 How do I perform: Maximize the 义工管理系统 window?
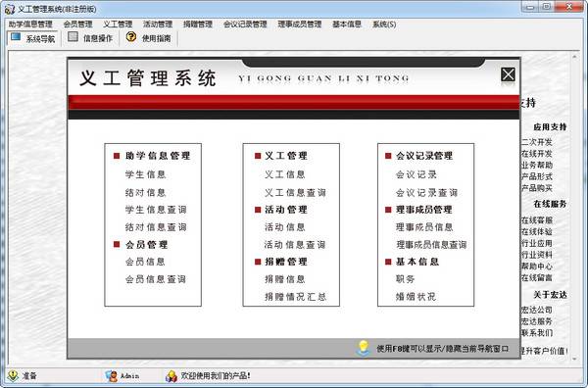[x=547, y=7]
